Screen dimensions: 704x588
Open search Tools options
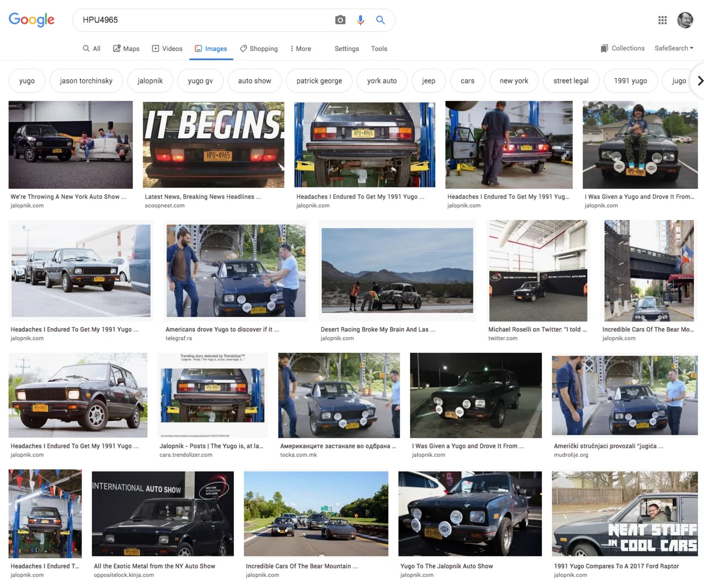[x=379, y=48]
